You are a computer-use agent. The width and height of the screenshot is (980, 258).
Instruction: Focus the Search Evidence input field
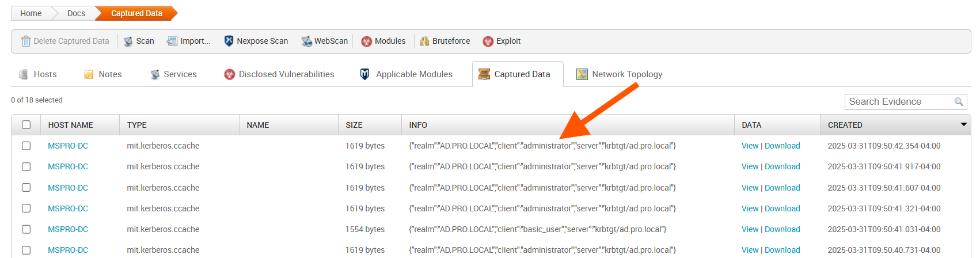click(x=898, y=102)
